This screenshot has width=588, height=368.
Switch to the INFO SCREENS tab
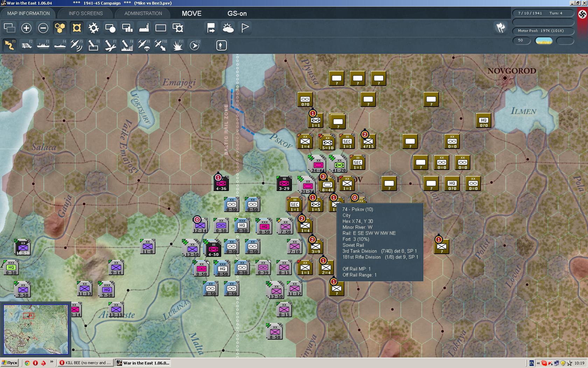(86, 13)
